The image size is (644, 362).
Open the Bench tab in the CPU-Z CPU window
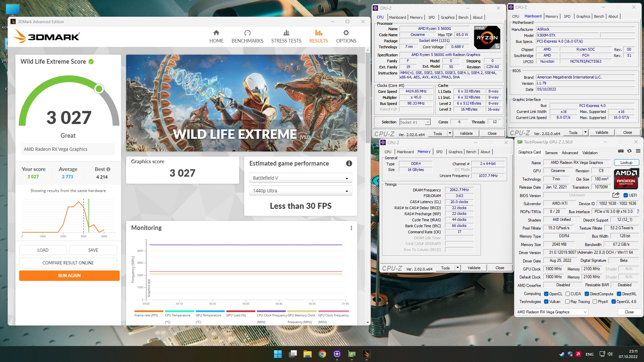(x=463, y=17)
